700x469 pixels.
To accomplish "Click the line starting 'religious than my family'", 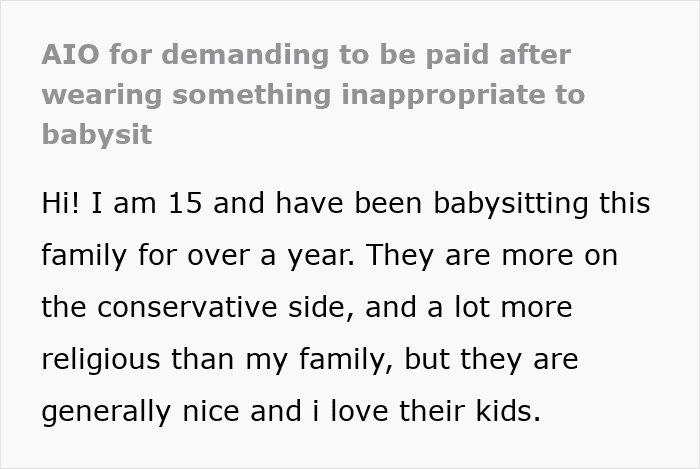I will [x=310, y=360].
